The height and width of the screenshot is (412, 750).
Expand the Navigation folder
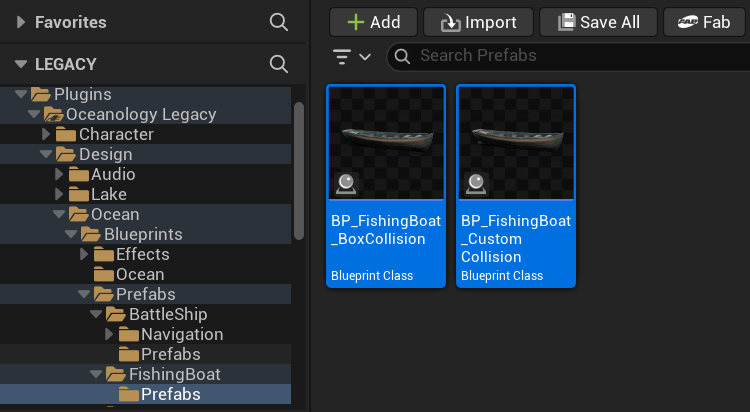coord(109,334)
